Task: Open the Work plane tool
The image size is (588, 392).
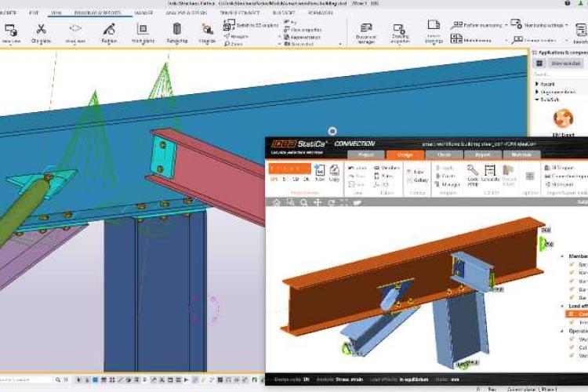Action: coord(143,29)
